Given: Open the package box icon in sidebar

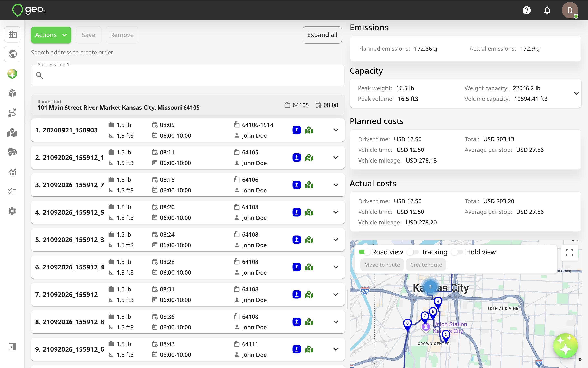Looking at the screenshot, I should coord(12,93).
